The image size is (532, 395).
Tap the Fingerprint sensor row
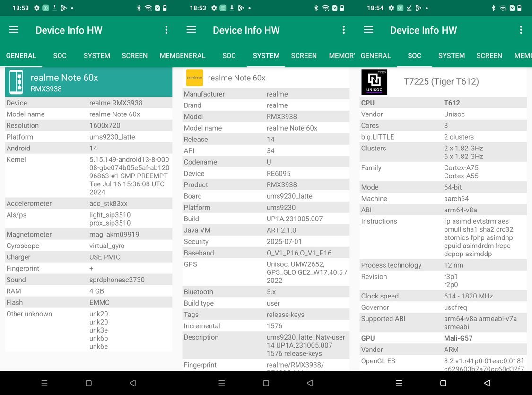(x=88, y=268)
